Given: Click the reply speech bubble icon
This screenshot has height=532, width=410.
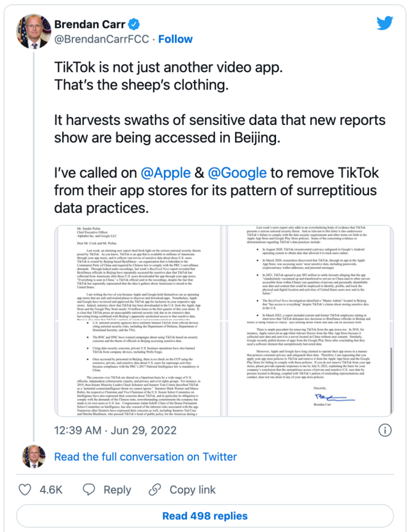Looking at the screenshot, I should 89,489.
